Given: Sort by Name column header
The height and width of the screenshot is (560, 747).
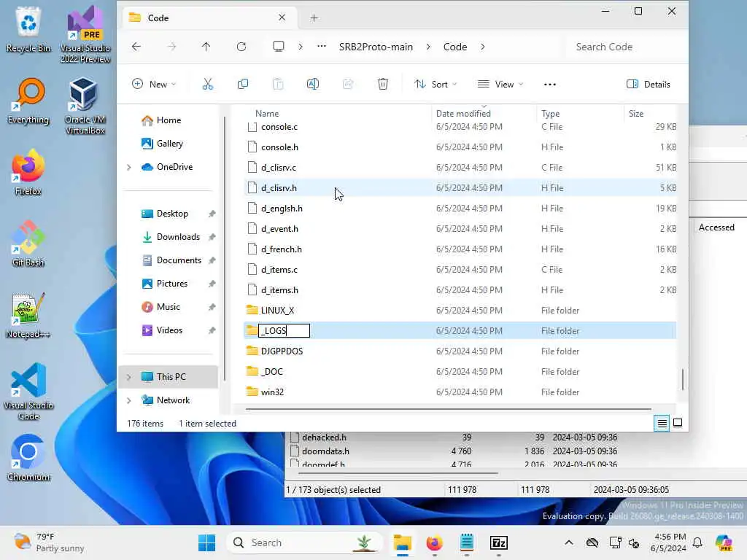Looking at the screenshot, I should click(x=267, y=113).
